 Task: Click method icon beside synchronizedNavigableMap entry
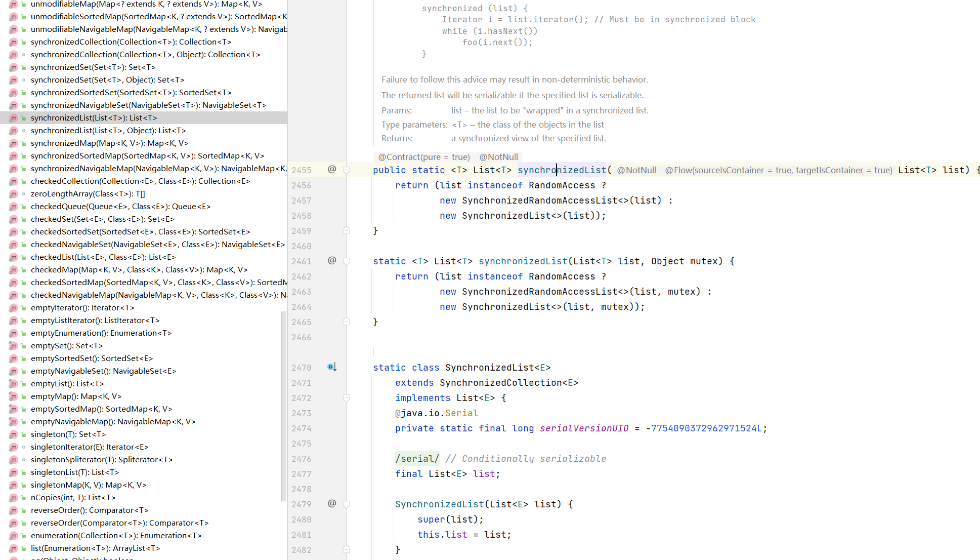coord(14,169)
